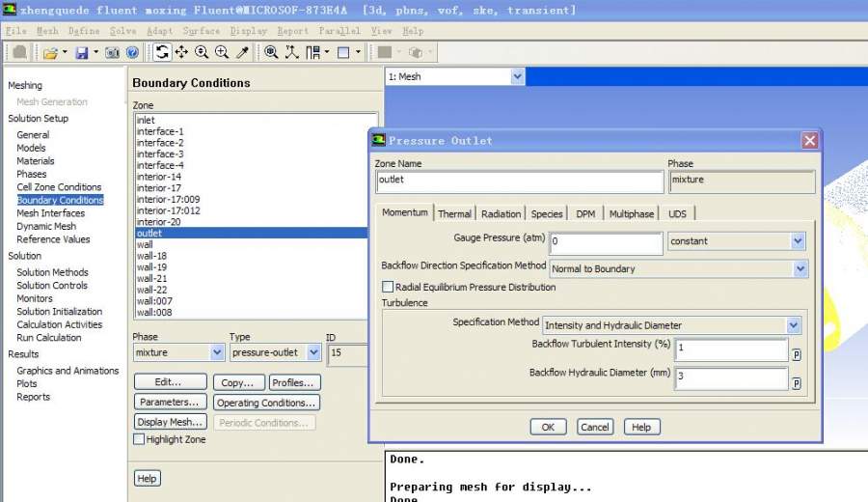Select the probe eyedropper tool
Image resolution: width=868 pixels, height=502 pixels.
[x=243, y=52]
